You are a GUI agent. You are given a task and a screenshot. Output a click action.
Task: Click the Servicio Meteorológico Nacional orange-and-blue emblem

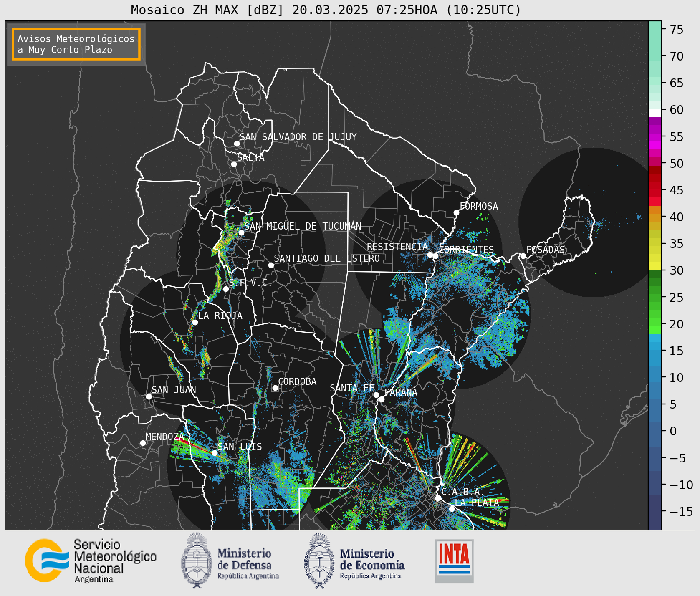pos(47,560)
